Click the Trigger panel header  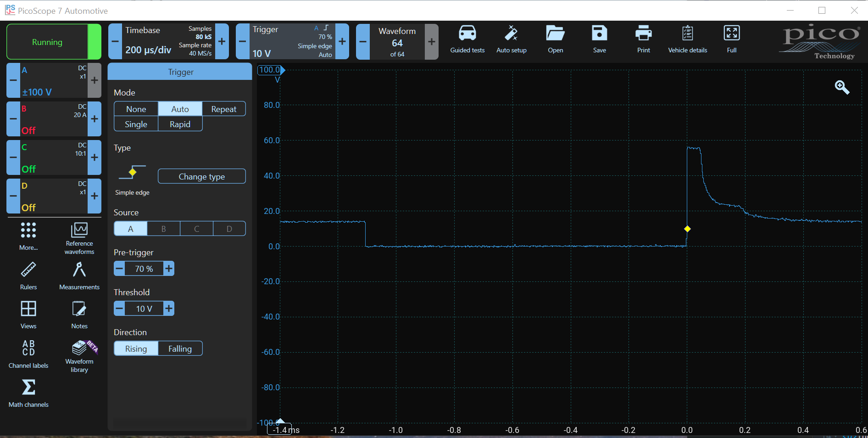(x=180, y=72)
